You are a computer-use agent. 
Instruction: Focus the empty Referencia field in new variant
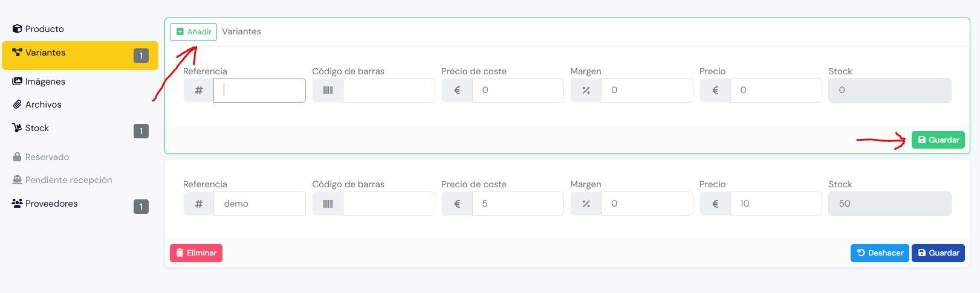[259, 90]
